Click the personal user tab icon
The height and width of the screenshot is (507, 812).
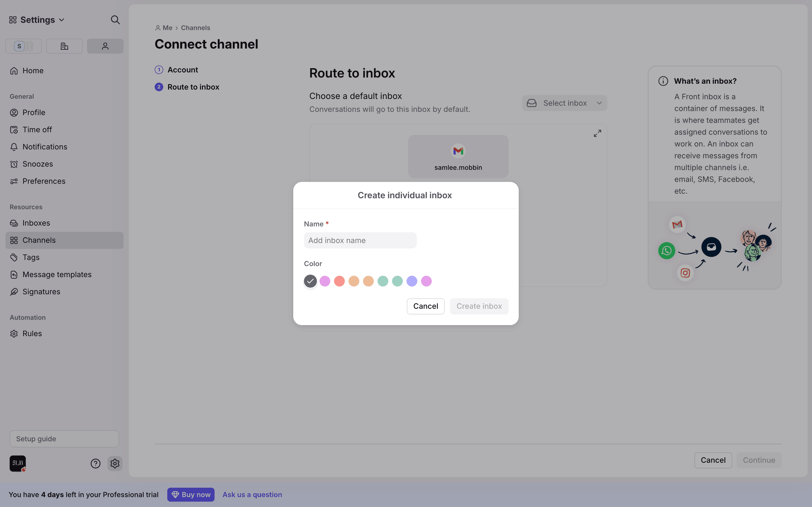[x=105, y=46]
